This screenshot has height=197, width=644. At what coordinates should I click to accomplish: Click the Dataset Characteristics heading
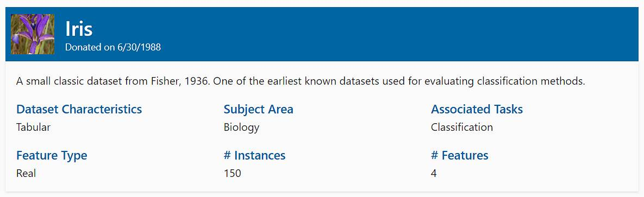[79, 109]
